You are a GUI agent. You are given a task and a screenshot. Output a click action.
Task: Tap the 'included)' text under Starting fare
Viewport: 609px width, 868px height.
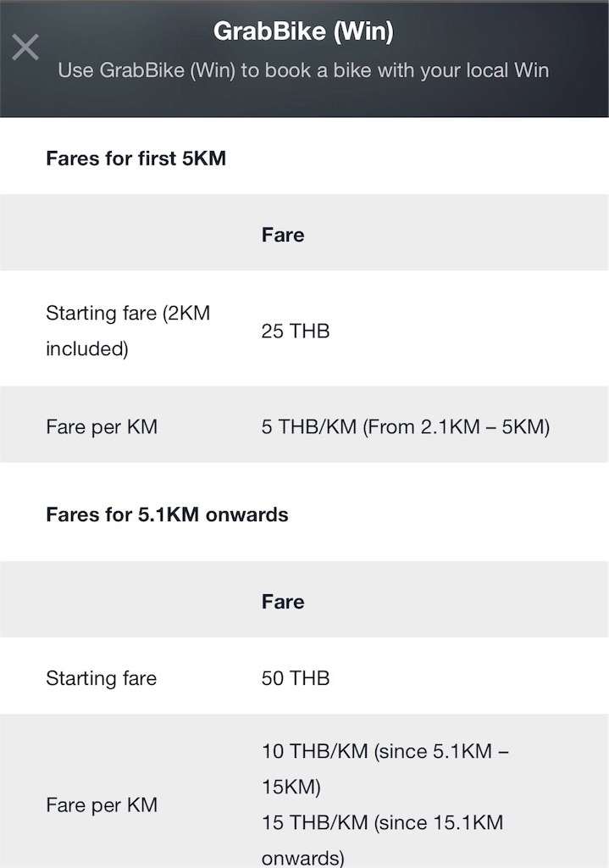pos(87,349)
